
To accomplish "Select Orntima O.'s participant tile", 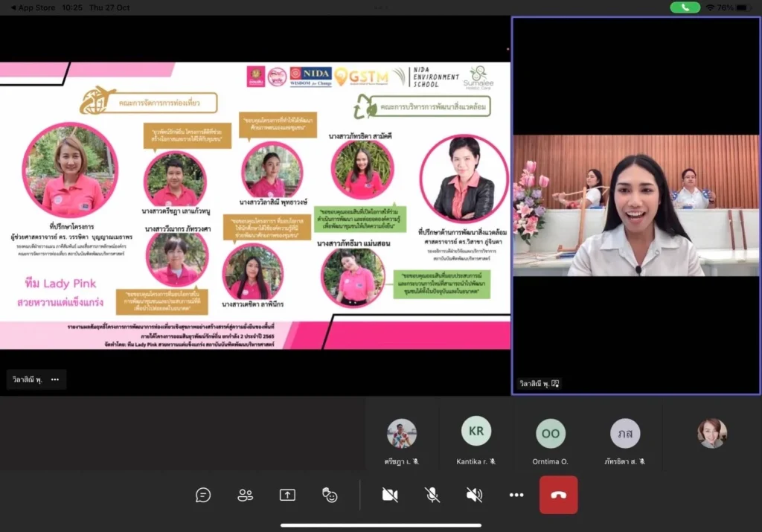I will point(551,439).
